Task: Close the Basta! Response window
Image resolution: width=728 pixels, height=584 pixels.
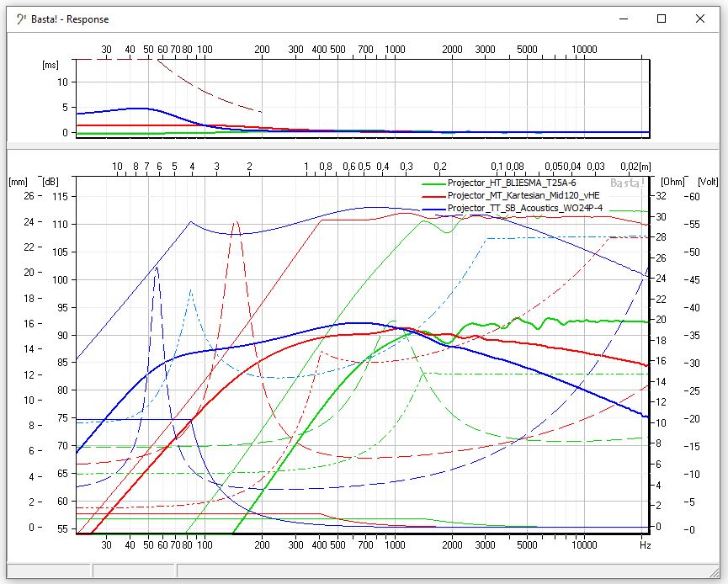Action: pos(700,19)
